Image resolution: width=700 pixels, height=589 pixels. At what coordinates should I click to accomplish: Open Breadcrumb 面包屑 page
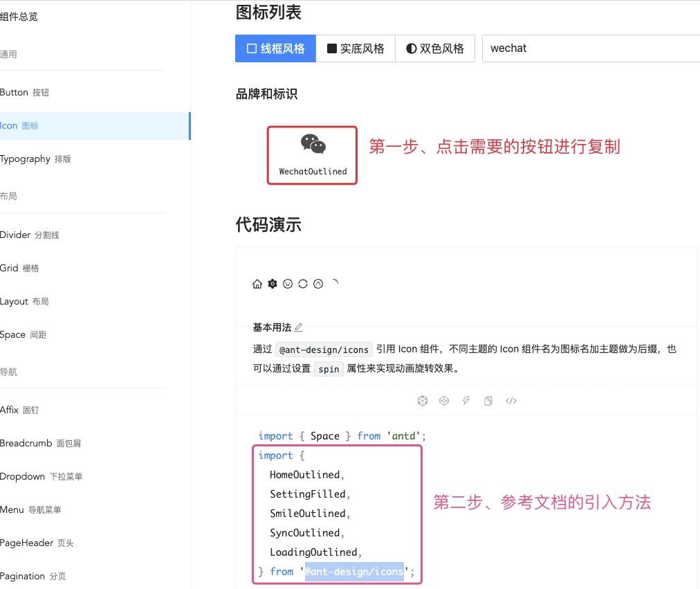[41, 443]
